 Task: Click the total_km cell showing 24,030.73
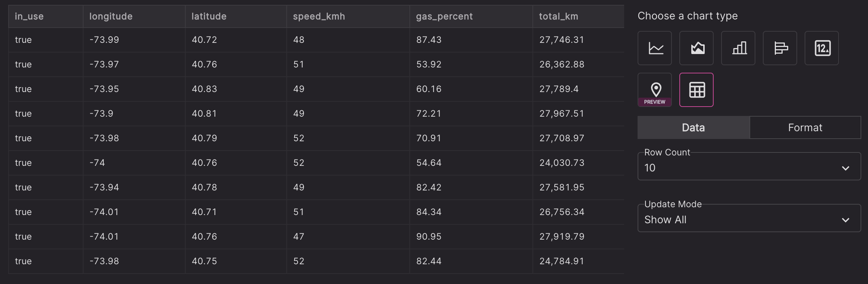(x=562, y=163)
